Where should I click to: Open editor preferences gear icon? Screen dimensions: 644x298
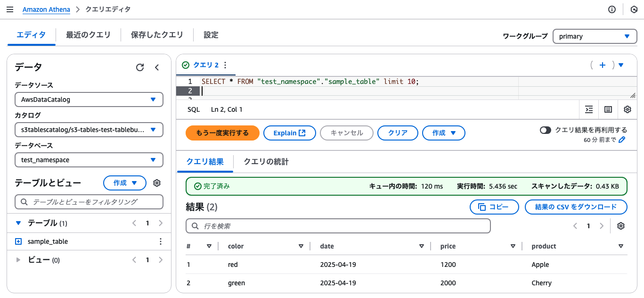[x=628, y=109]
